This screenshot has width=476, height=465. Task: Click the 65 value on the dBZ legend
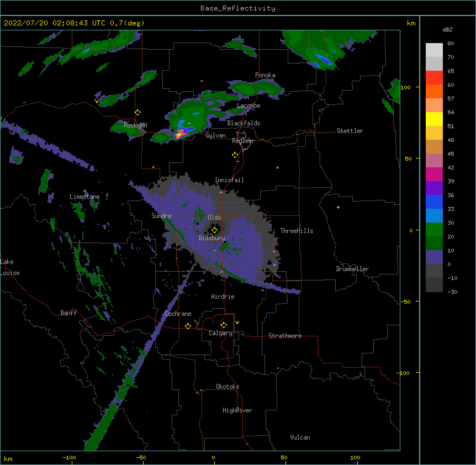(x=451, y=71)
